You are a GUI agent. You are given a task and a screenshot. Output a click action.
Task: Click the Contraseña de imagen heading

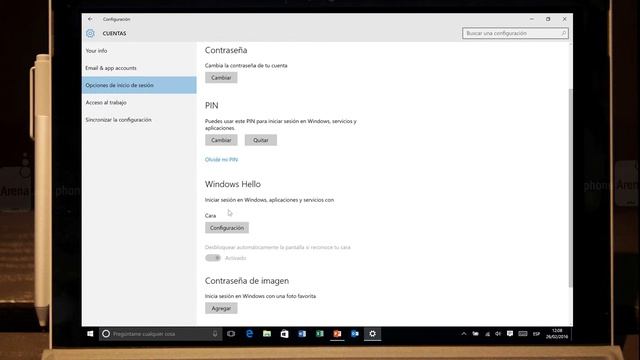tap(247, 281)
